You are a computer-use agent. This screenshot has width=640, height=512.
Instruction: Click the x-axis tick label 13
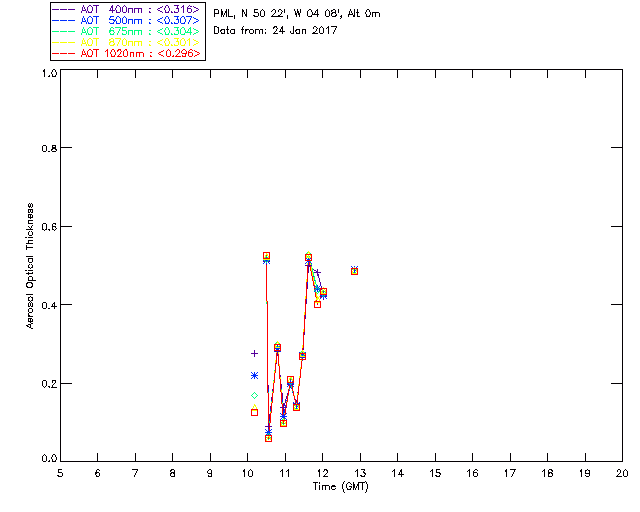click(x=360, y=473)
